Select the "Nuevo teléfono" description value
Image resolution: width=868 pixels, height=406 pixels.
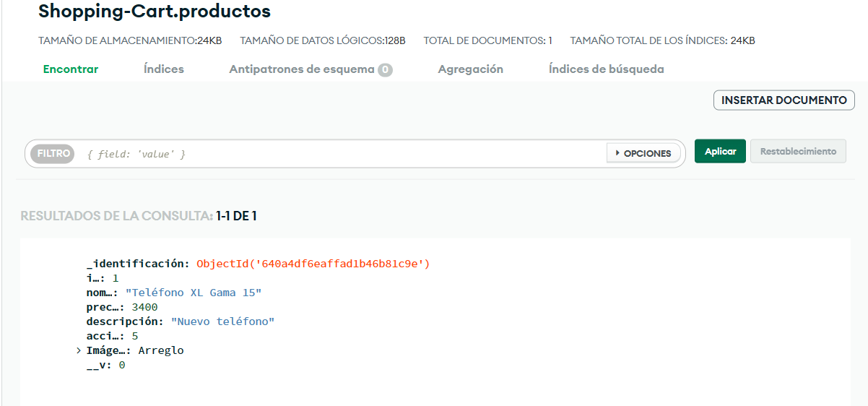pos(222,321)
